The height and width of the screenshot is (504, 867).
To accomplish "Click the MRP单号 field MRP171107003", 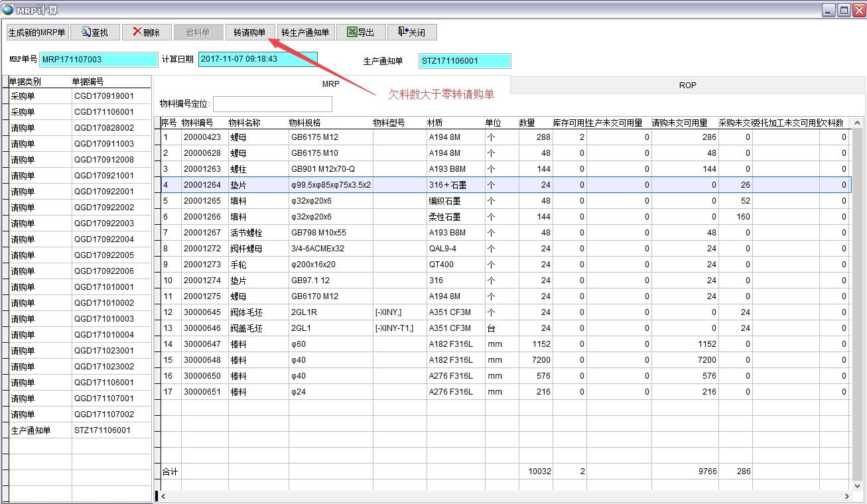I will (99, 60).
